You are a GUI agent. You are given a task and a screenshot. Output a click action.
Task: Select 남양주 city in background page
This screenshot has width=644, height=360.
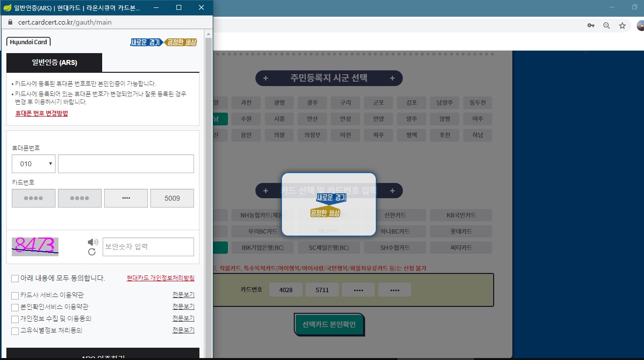pyautogui.click(x=445, y=103)
